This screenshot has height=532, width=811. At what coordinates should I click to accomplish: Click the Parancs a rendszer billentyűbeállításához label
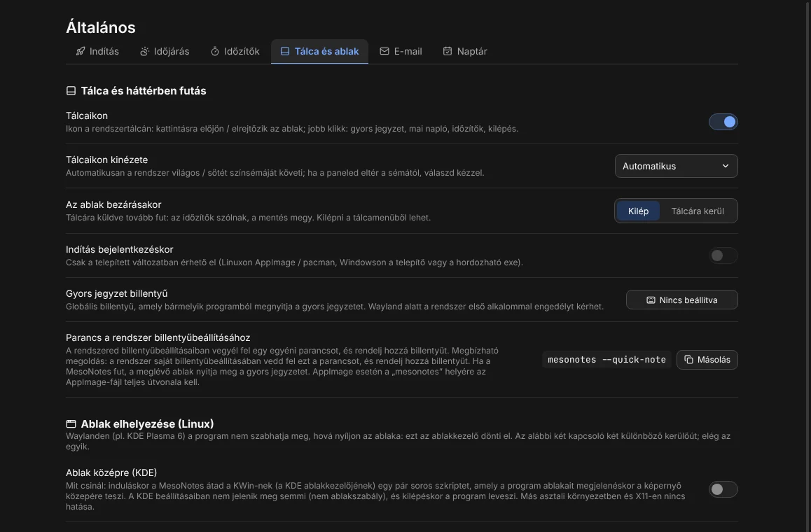click(x=158, y=337)
